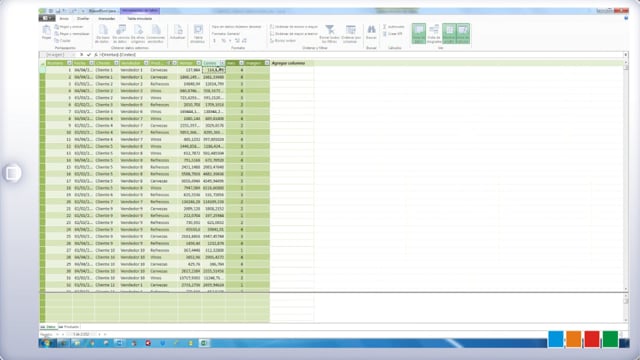Viewport: 640px width, 360px height.
Task: Choose Pegar y reemplazar
Action: (71, 34)
